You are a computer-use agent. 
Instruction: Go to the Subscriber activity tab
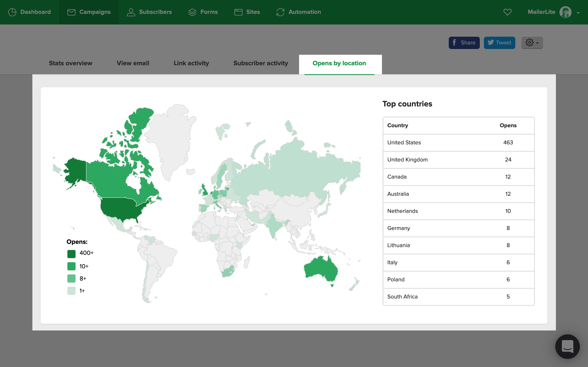[261, 63]
